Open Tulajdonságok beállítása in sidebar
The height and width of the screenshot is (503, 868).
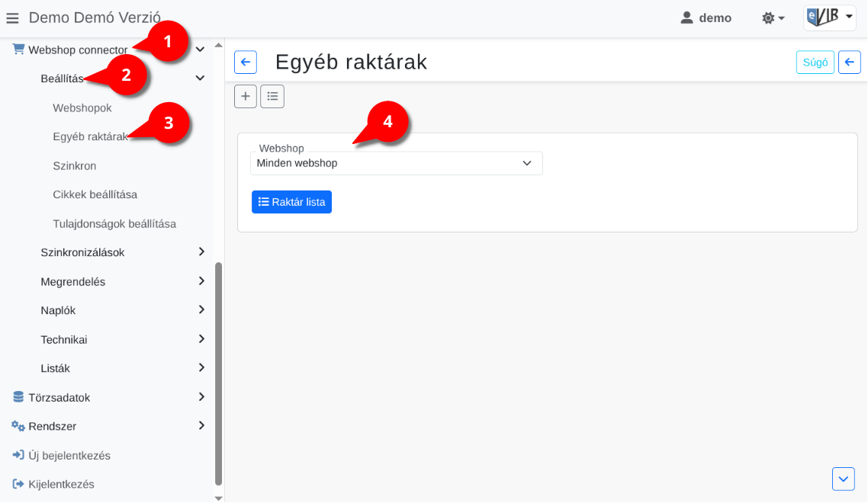coord(114,224)
